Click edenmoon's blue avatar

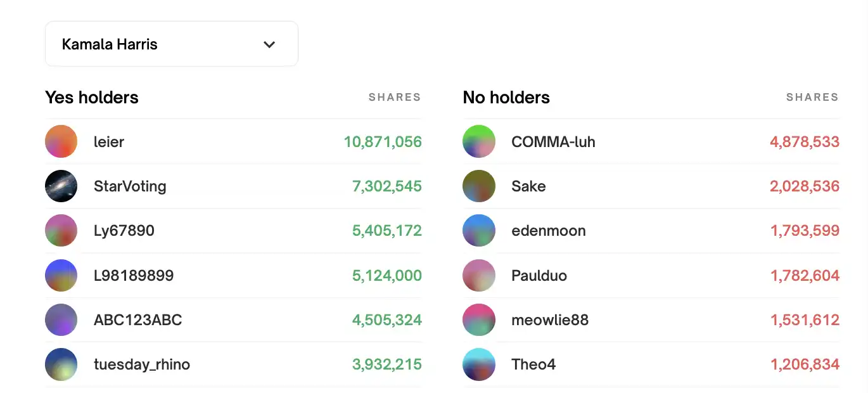(479, 231)
